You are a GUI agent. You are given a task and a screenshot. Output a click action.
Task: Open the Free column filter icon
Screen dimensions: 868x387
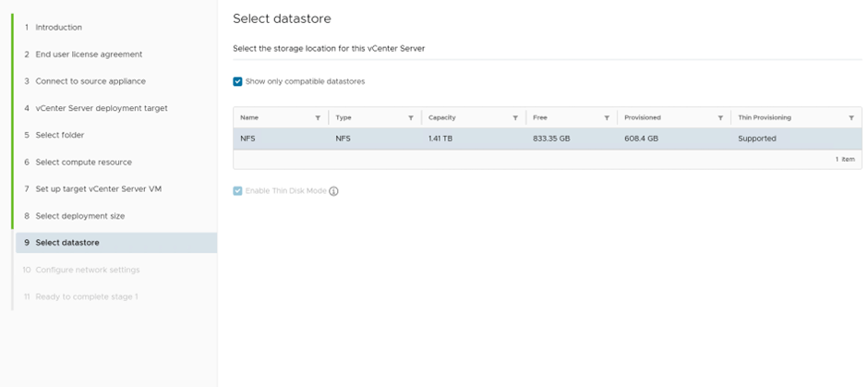(x=606, y=118)
